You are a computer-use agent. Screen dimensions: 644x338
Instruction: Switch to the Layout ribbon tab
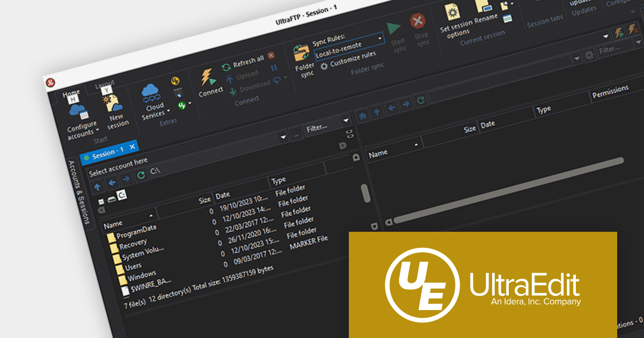[x=105, y=85]
